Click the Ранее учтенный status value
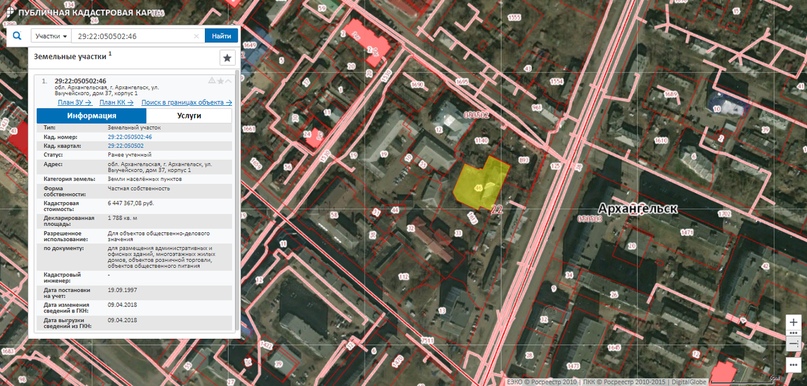Image resolution: width=807 pixels, height=386 pixels. pos(129,154)
